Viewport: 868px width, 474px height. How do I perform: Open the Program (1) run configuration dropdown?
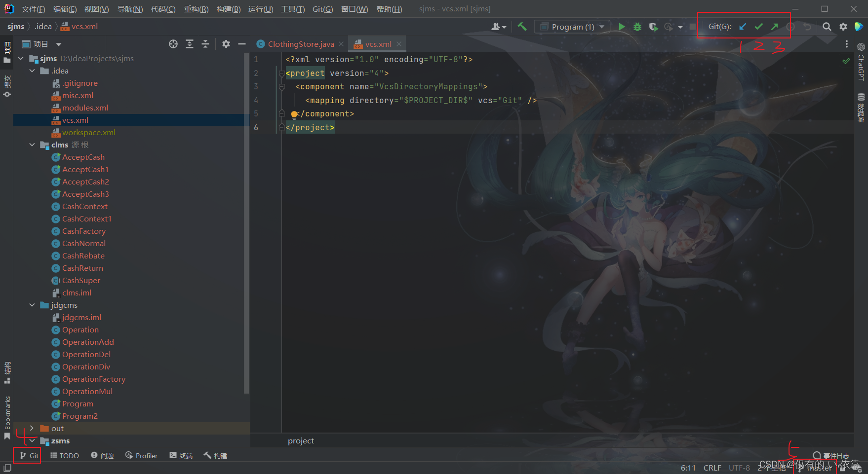pyautogui.click(x=572, y=27)
